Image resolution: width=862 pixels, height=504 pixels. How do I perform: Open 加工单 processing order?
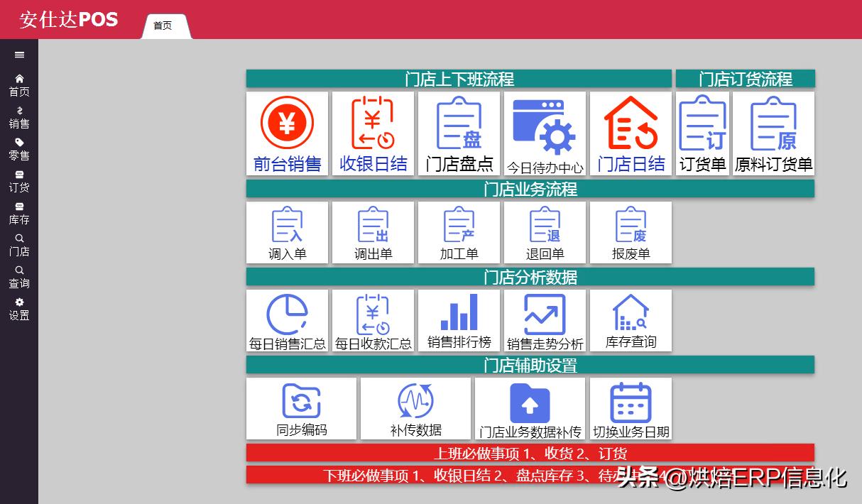coord(459,231)
